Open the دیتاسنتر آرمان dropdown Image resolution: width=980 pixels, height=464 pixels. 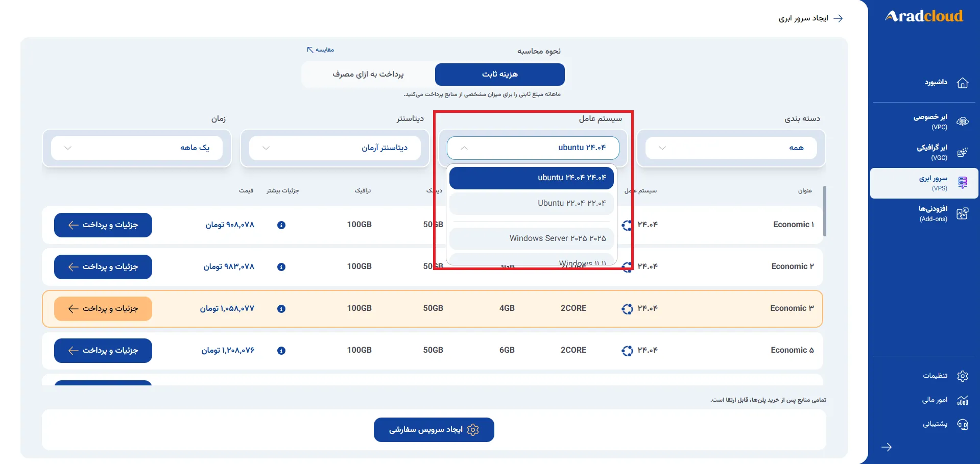[x=335, y=148]
